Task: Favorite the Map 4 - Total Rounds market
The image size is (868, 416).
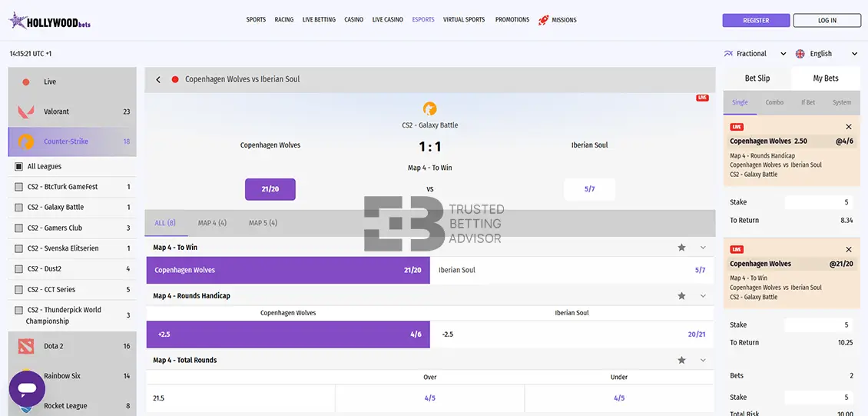Action: (x=681, y=360)
